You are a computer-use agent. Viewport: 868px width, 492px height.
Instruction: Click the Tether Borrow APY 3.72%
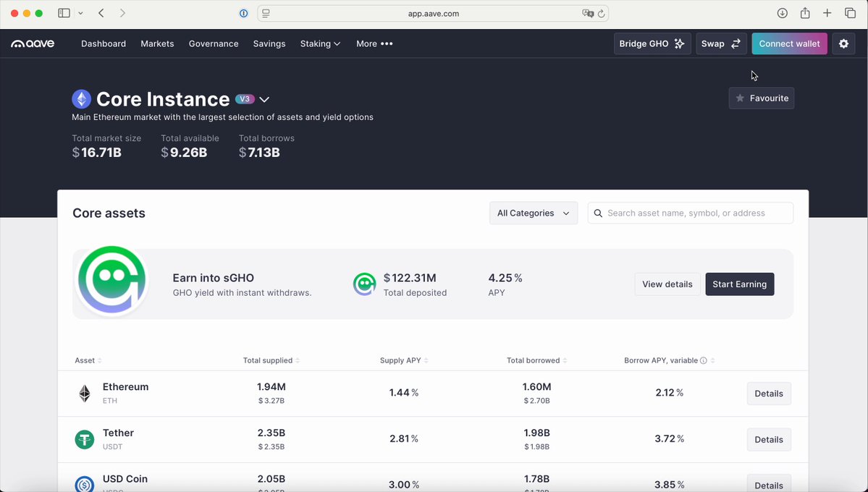(x=669, y=439)
